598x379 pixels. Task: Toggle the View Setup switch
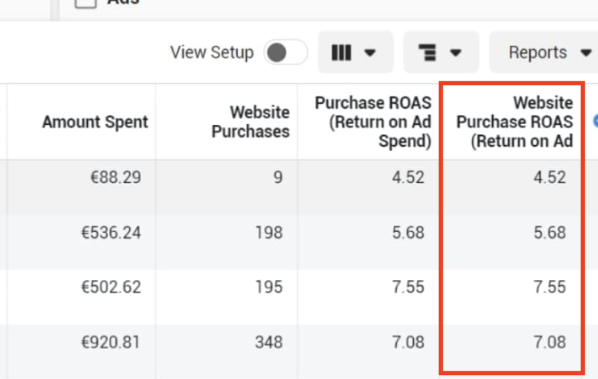tap(286, 52)
